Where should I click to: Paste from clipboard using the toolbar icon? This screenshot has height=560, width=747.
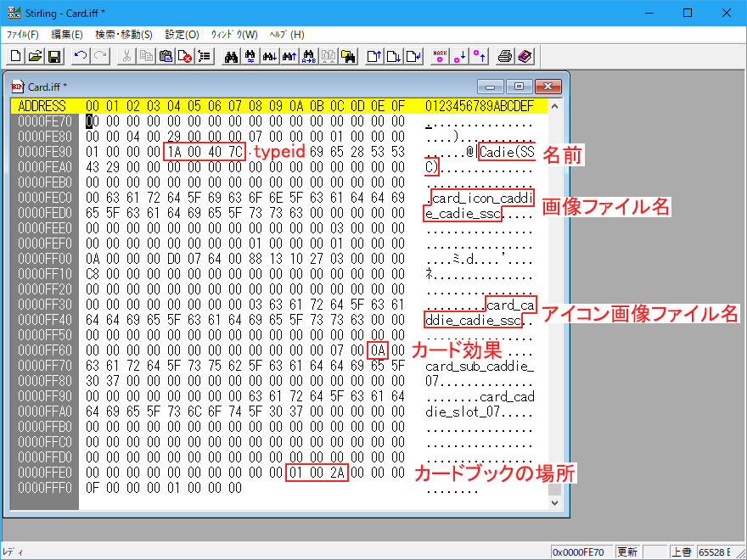(166, 56)
